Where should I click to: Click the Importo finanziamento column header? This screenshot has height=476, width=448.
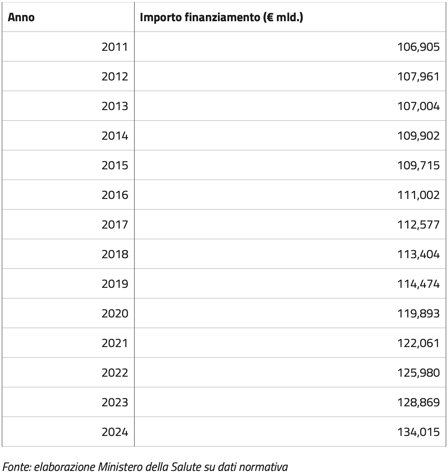click(221, 17)
